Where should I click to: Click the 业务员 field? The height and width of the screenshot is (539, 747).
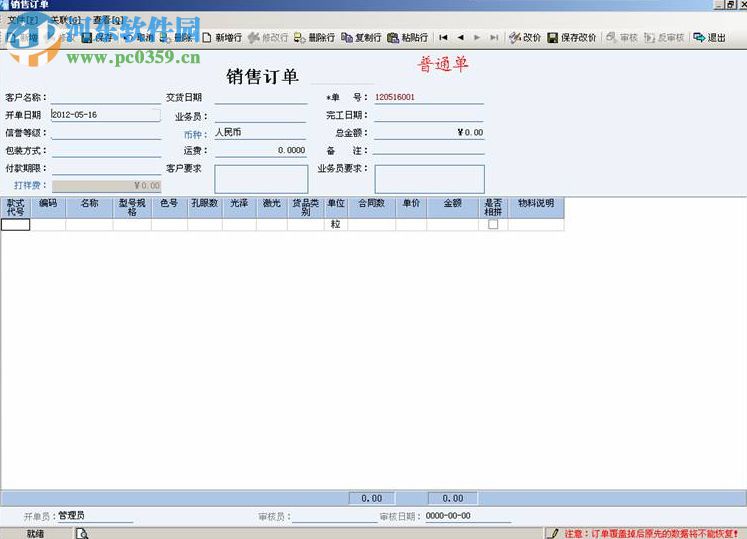(x=261, y=116)
